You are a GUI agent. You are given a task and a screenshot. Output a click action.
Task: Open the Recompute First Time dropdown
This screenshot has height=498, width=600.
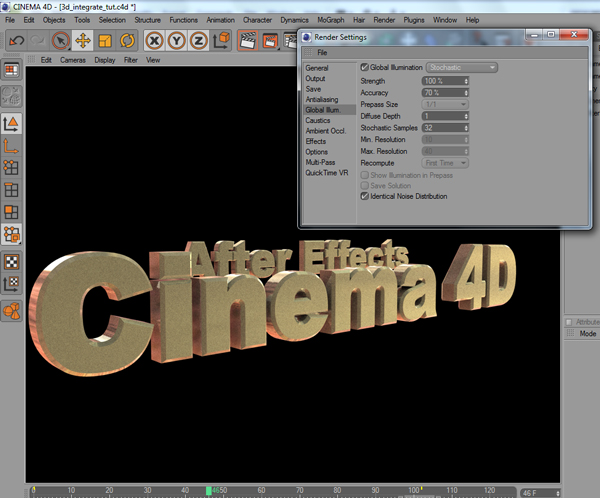tap(445, 163)
